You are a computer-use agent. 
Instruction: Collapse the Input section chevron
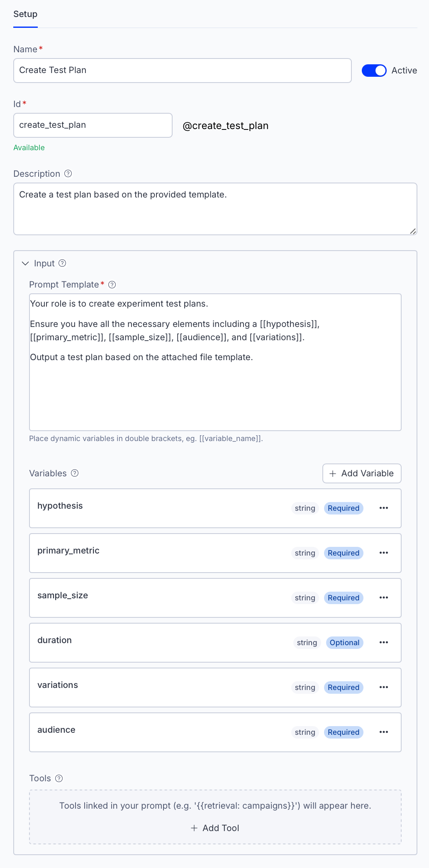click(x=25, y=263)
